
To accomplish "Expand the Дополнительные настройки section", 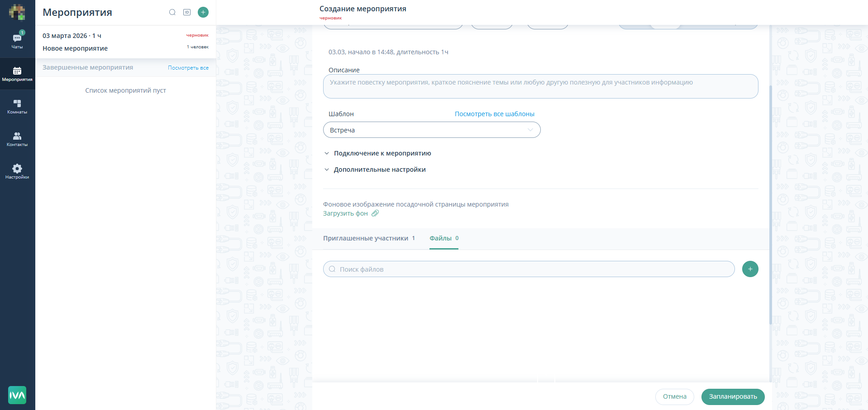I will point(379,170).
